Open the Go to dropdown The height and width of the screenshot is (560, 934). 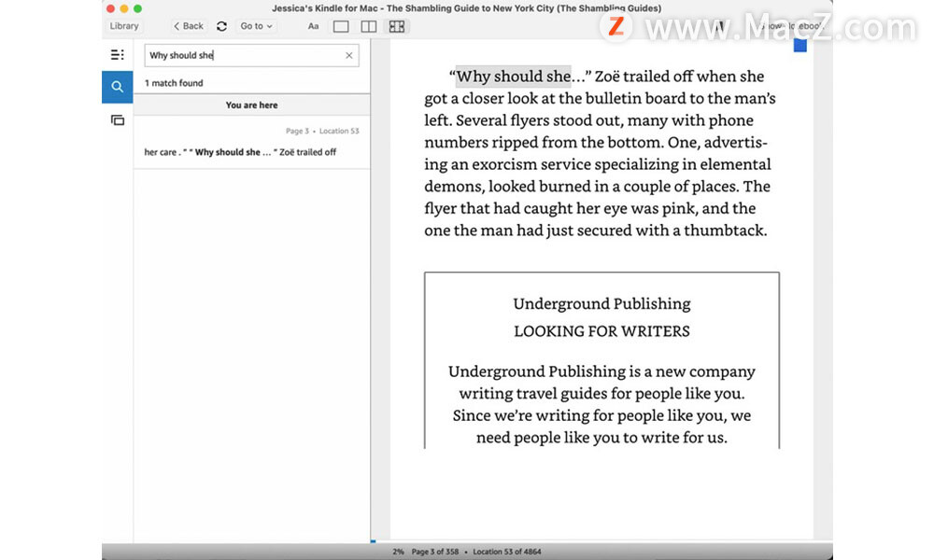256,26
